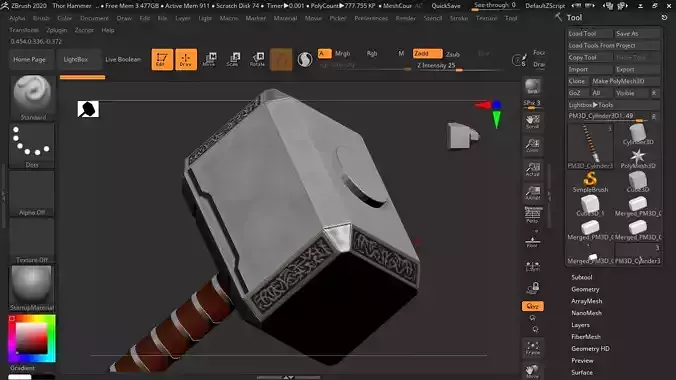
Task: Open the Alpha menu
Action: click(17, 18)
